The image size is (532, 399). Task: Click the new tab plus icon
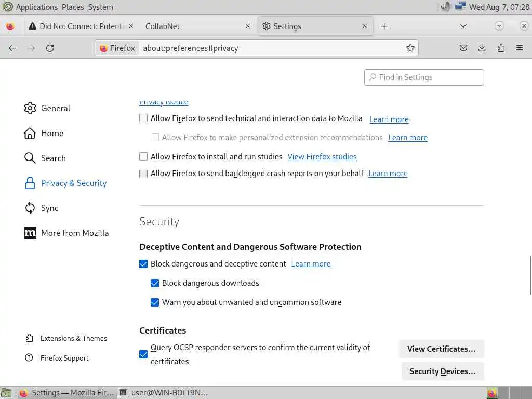coord(384,26)
